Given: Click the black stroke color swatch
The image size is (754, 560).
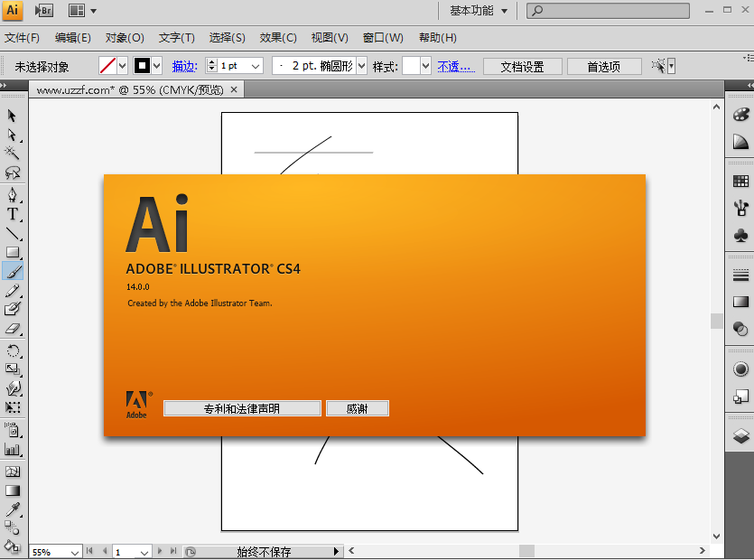Looking at the screenshot, I should tap(142, 66).
